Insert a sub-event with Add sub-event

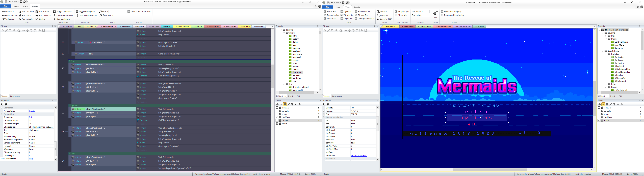point(26,12)
